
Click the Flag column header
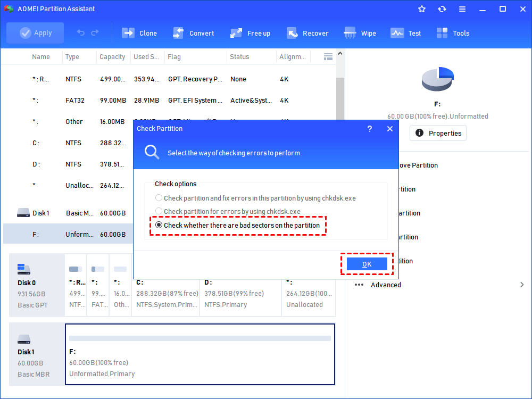[x=174, y=57]
